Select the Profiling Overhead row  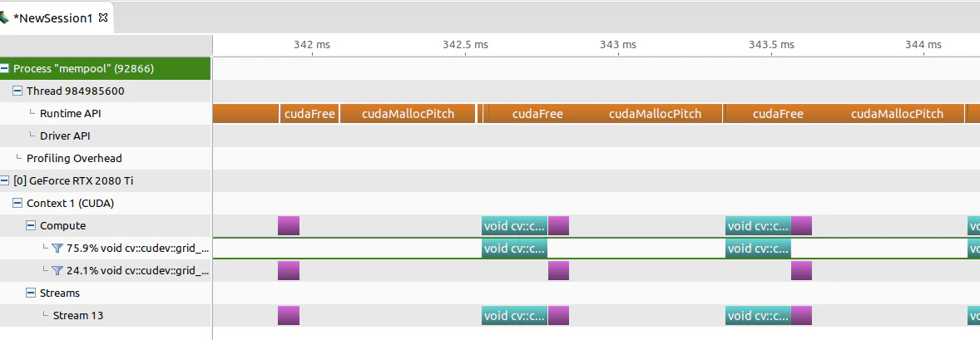[74, 159]
